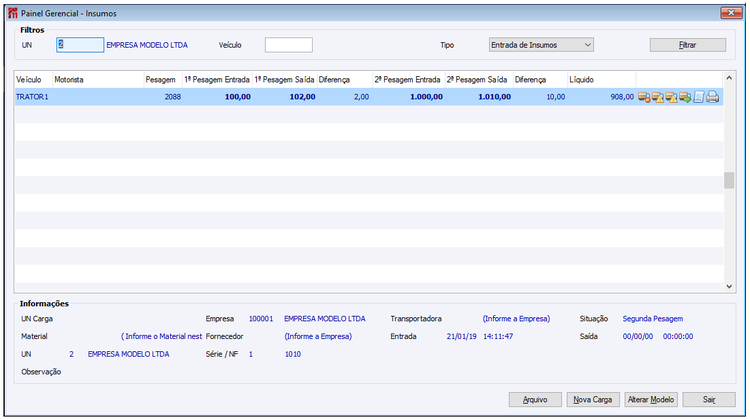
Task: Click the '1ª Pesagem Entrada' column header
Action: coord(218,79)
